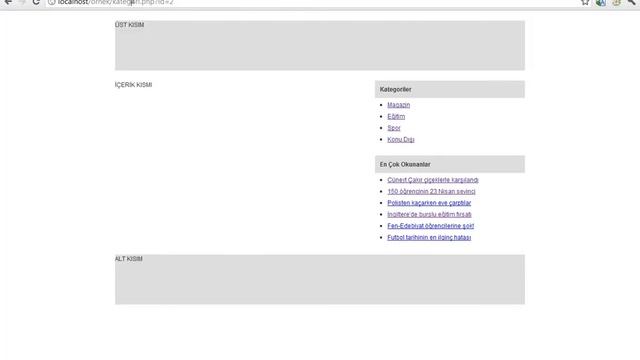Viewport: 640px width, 360px height.
Task: Open 'Futbol tarihinin en ilginç hatası' article
Action: (429, 237)
